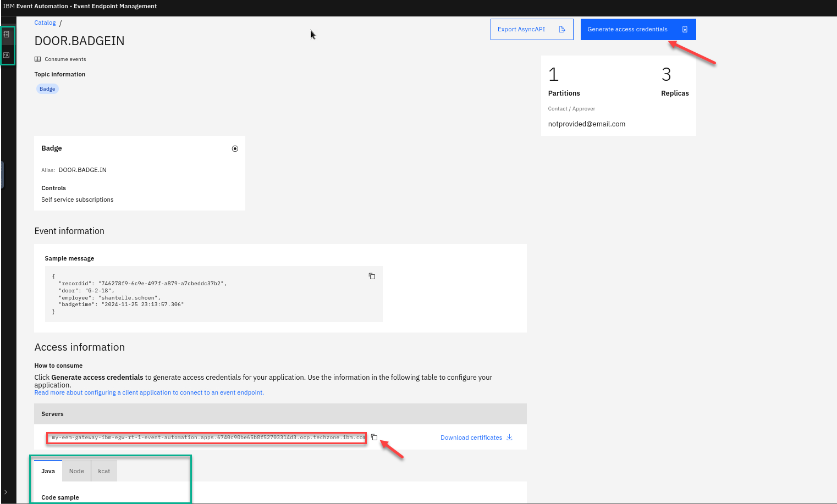Open the kcat code sample tab
The height and width of the screenshot is (504, 837).
click(104, 471)
